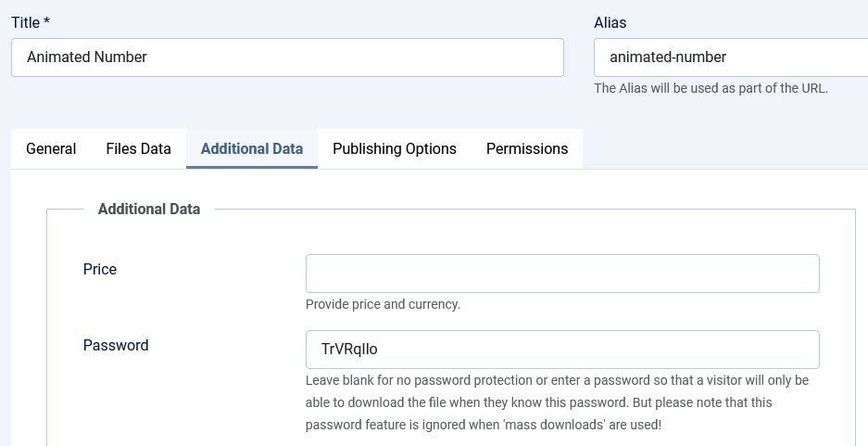Viewport: 868px width, 446px height.
Task: Click the Additional Data fieldset legend
Action: 149,210
